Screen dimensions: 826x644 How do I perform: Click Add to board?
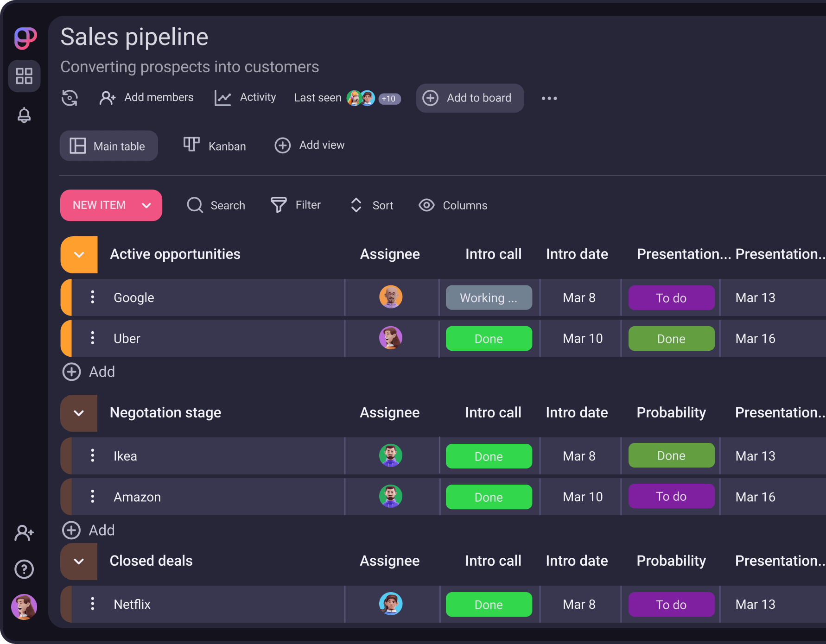(x=470, y=98)
